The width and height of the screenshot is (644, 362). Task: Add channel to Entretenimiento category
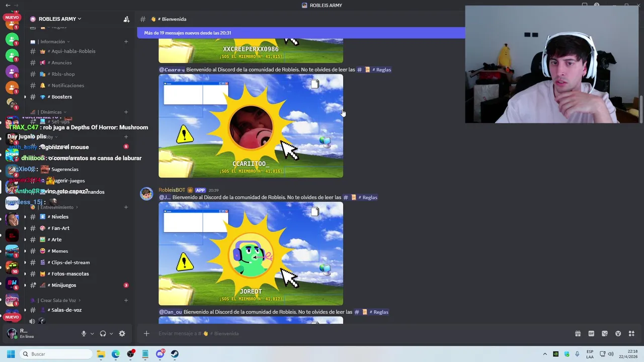tap(126, 207)
